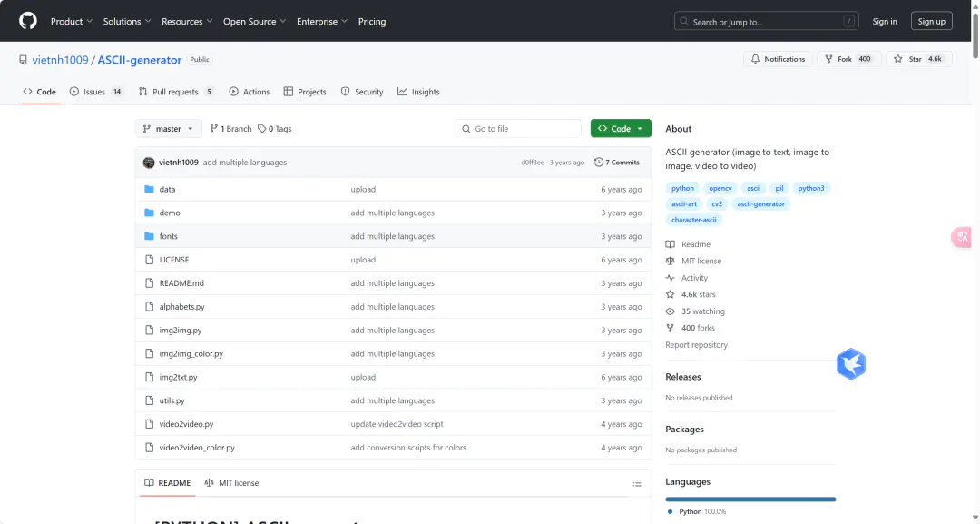Open the fonts folder
The image size is (980, 524).
coord(168,236)
